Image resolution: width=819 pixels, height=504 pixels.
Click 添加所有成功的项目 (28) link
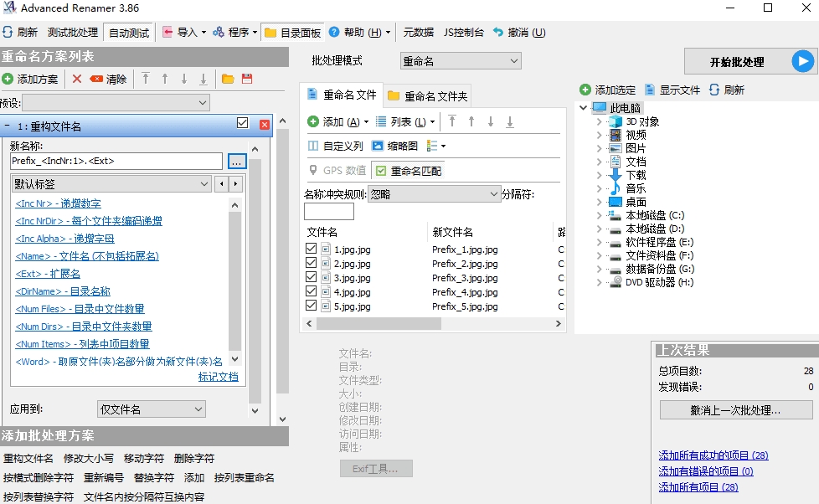[x=713, y=455]
